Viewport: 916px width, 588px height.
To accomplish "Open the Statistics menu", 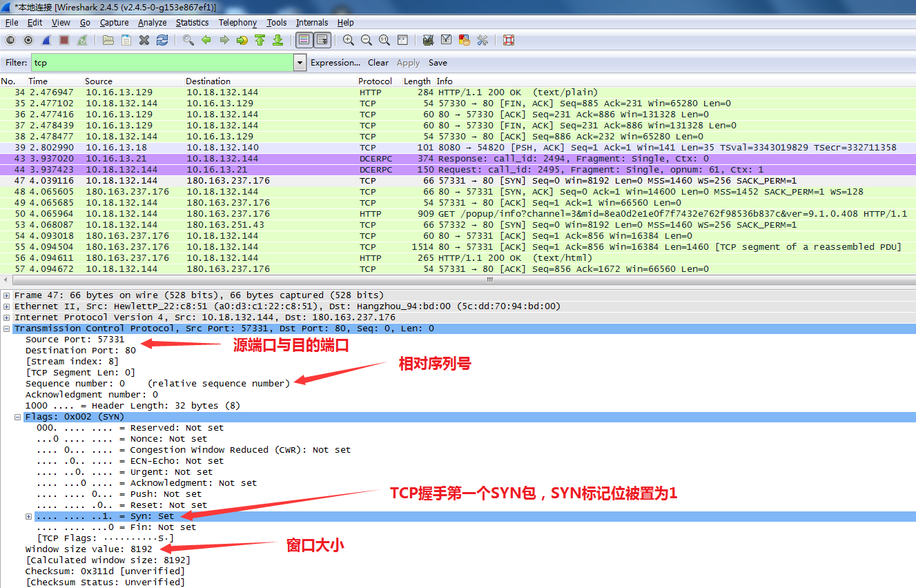I will pyautogui.click(x=192, y=23).
